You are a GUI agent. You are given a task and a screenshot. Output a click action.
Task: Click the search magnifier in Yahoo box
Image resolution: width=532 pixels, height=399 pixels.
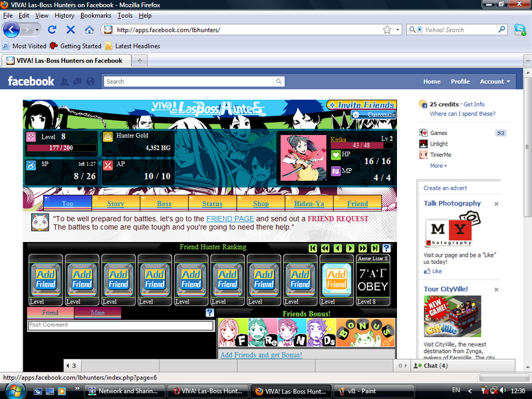(501, 29)
